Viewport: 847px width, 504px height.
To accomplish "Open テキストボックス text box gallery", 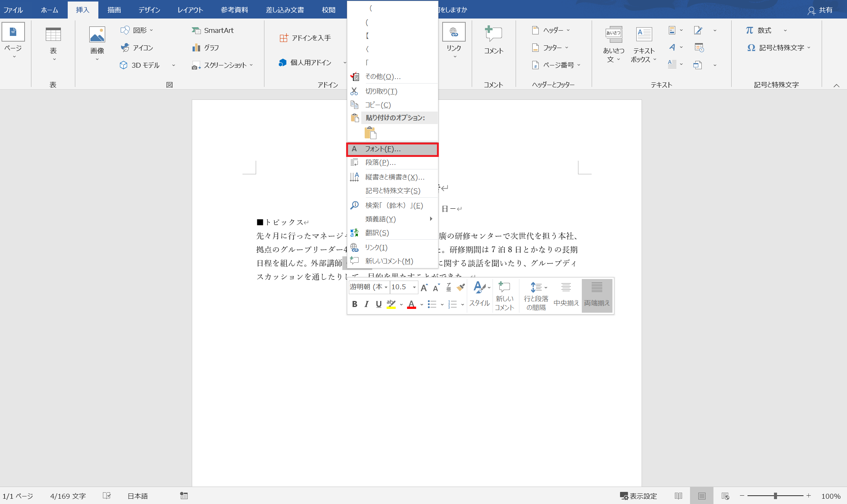I will (643, 45).
